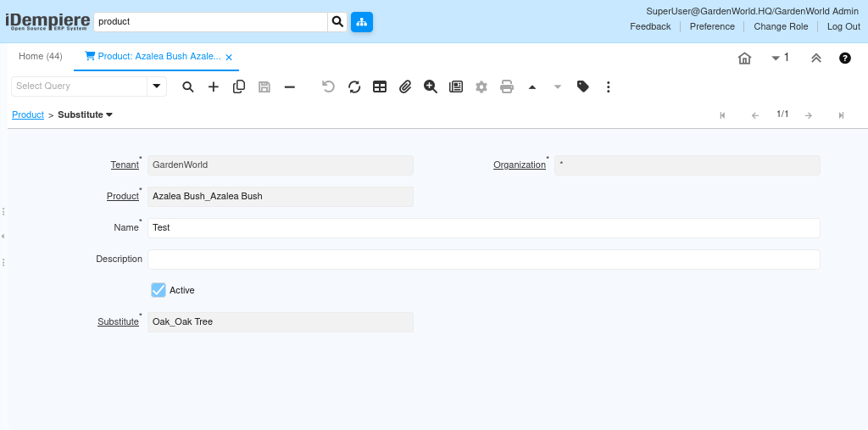
Task: Click the Refresh toolbar icon
Action: point(354,87)
